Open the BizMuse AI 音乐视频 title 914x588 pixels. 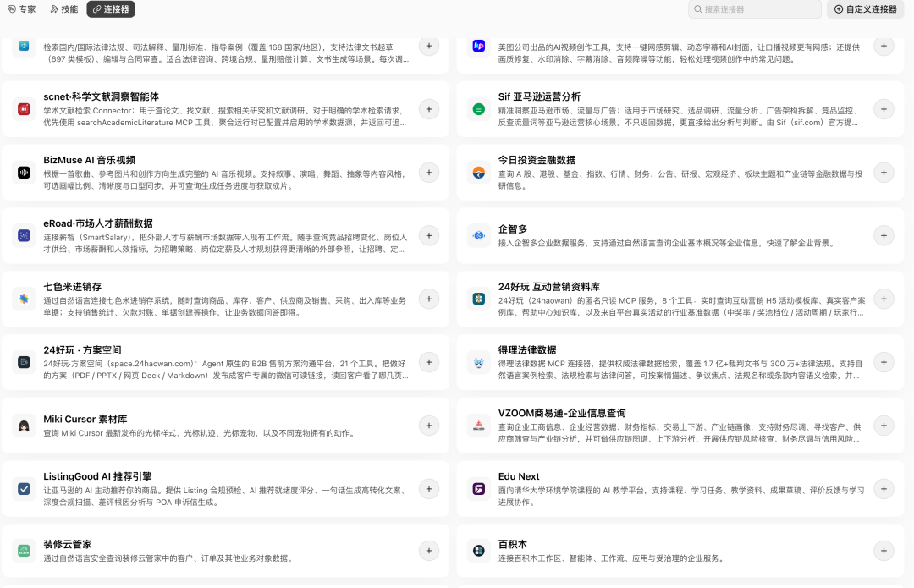89,160
